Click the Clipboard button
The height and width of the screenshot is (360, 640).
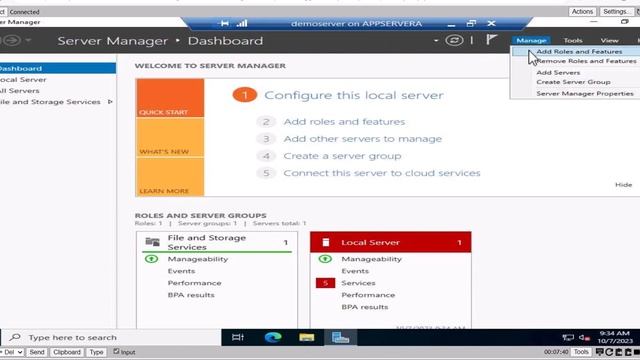[x=67, y=352]
